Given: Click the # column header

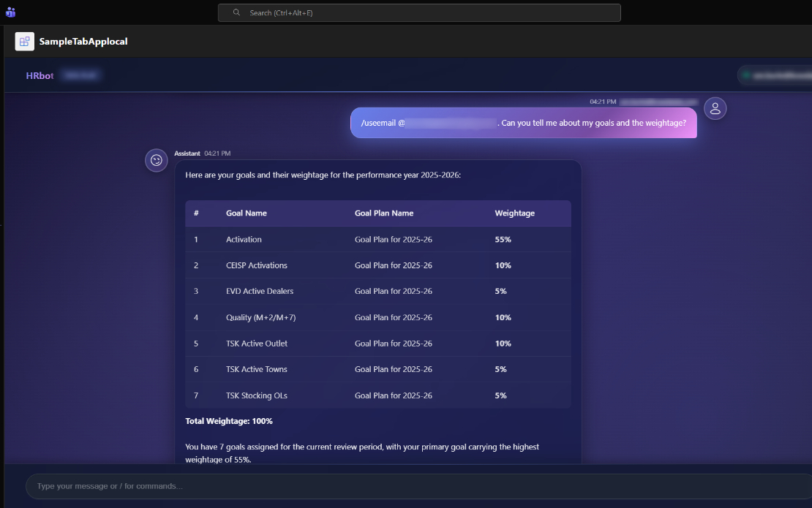Looking at the screenshot, I should [x=196, y=213].
